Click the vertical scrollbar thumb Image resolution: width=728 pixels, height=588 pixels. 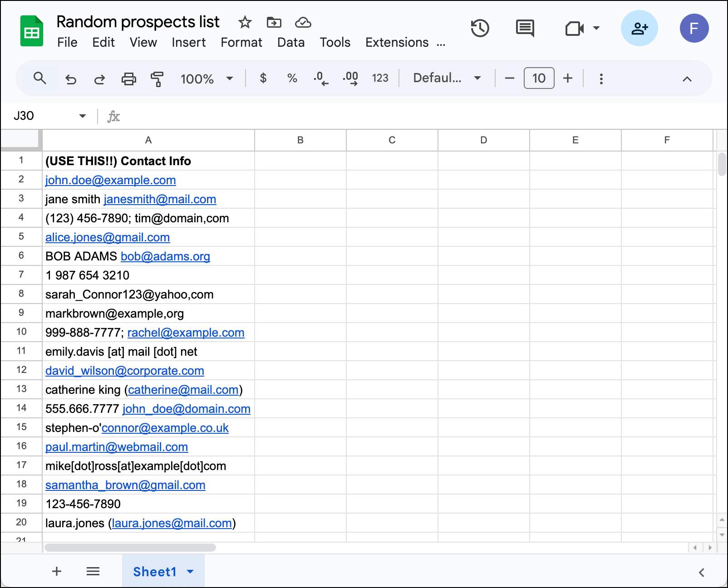point(722,164)
